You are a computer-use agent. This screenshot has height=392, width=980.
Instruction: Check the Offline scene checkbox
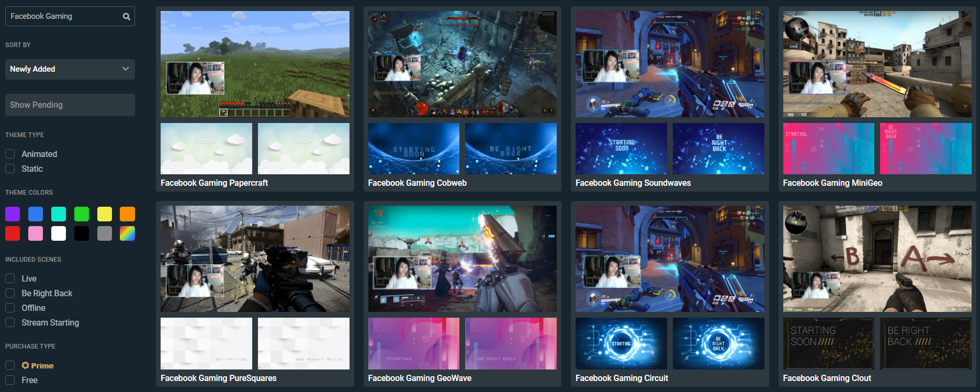(10, 308)
